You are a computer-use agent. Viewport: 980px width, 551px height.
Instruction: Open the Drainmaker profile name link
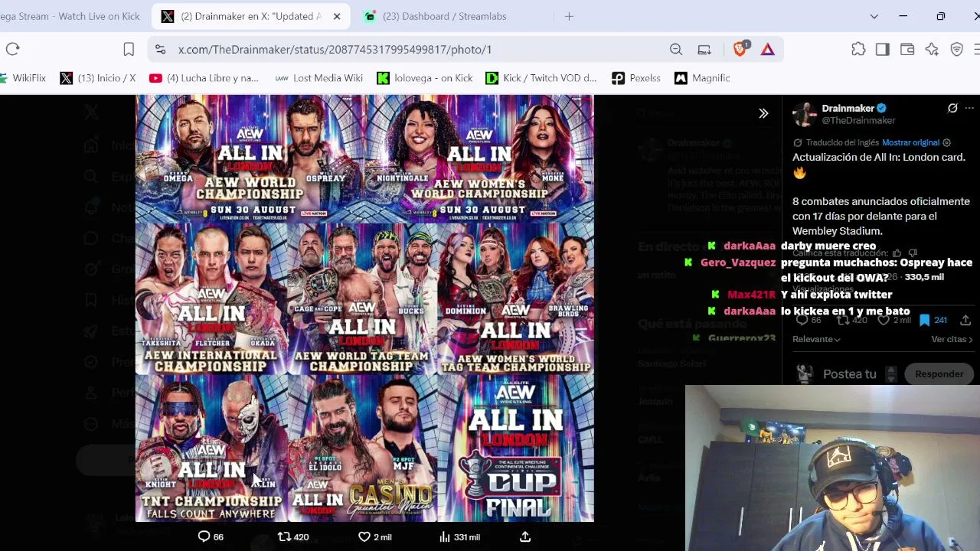(848, 108)
